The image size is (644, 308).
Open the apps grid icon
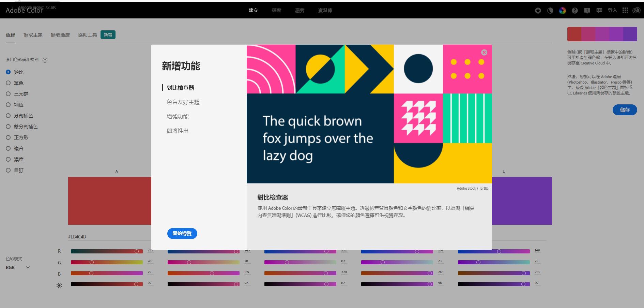(625, 11)
